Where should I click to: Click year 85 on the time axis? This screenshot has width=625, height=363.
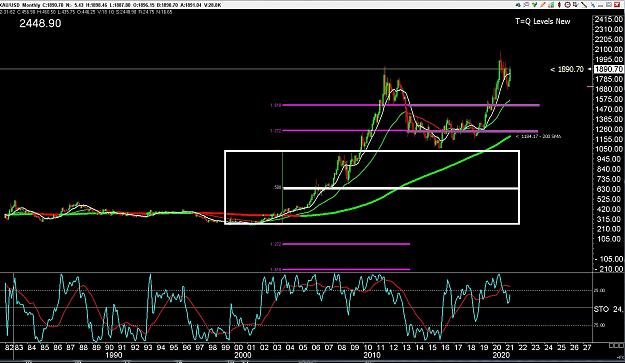click(45, 347)
